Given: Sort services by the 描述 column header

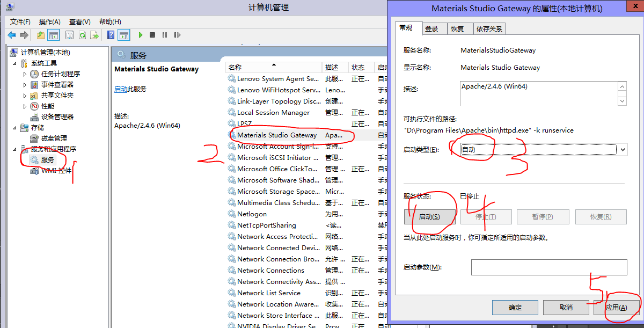Looking at the screenshot, I should pos(335,68).
